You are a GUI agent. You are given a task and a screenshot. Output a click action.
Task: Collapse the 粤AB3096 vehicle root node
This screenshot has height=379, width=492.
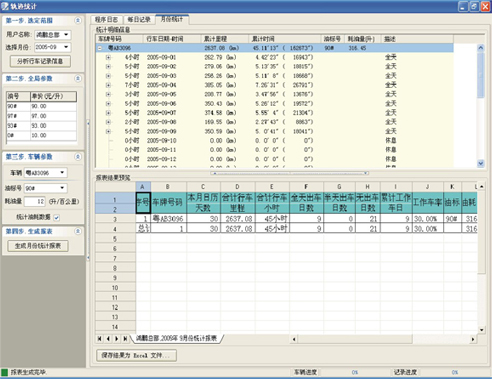point(99,48)
